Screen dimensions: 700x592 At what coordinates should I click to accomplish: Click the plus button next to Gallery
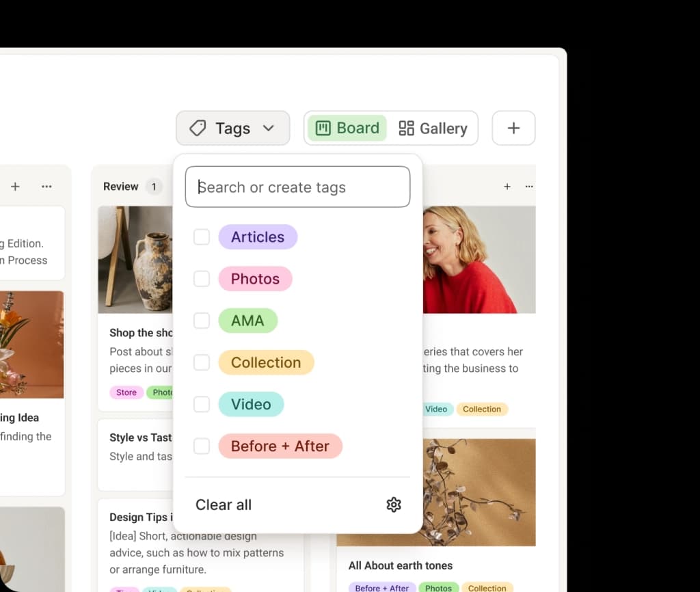tap(513, 128)
